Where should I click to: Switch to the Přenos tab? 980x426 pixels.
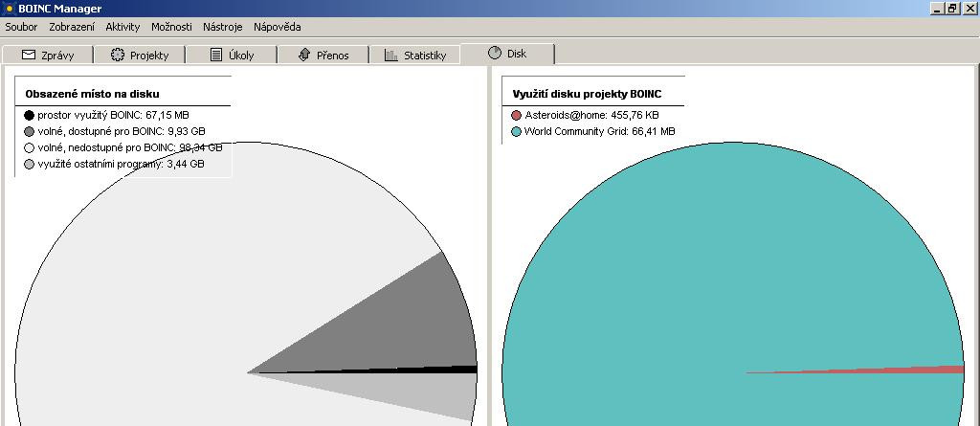click(323, 56)
